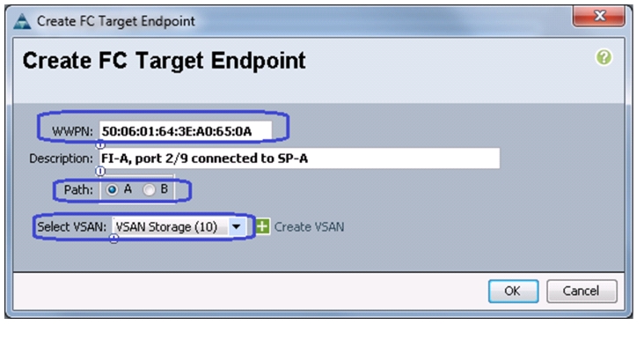Image resolution: width=644 pixels, height=347 pixels.
Task: Focus the Description text field
Action: point(299,159)
